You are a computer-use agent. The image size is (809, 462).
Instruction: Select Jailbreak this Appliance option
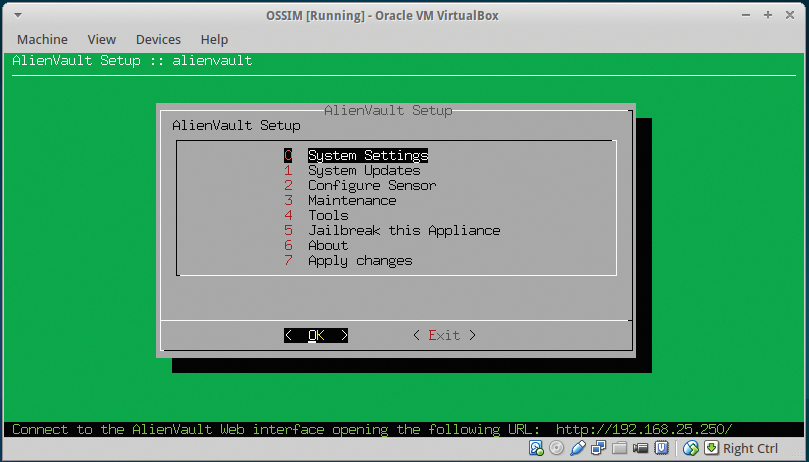point(403,231)
